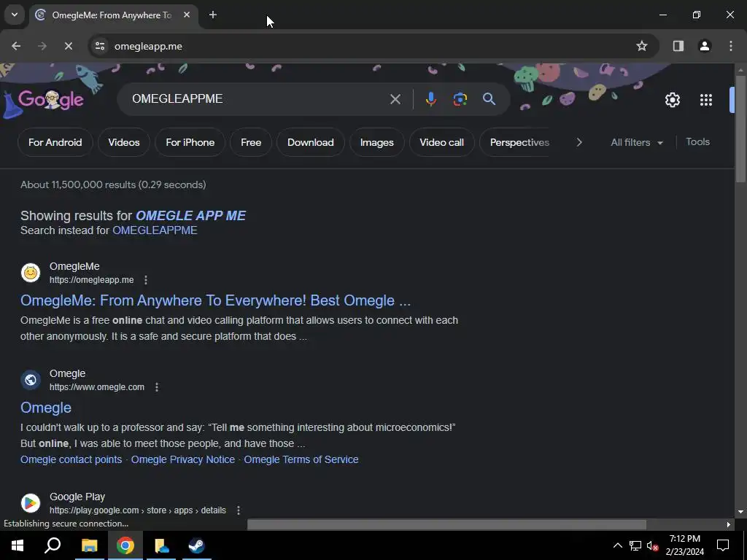Bookmark this page with the star icon
This screenshot has height=560, width=747.
coord(642,46)
